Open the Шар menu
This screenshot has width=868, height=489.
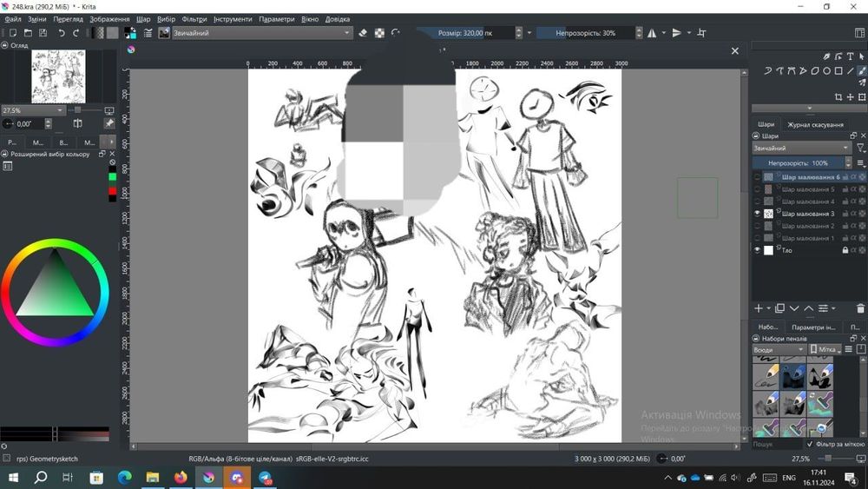[143, 19]
